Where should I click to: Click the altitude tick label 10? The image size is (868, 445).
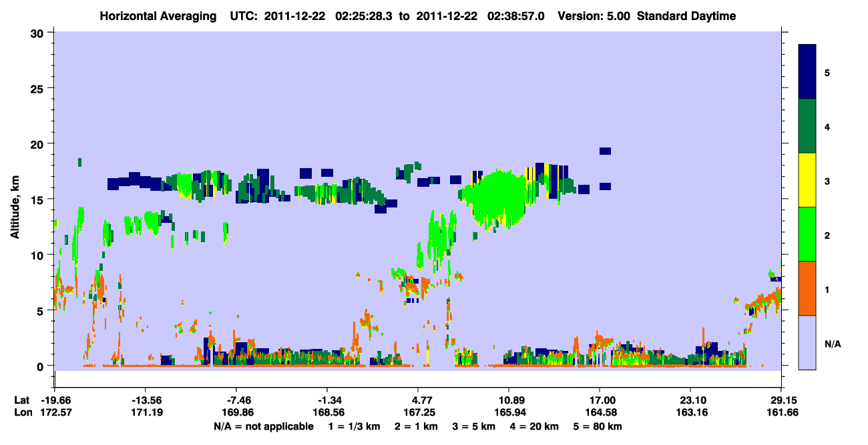pos(39,255)
